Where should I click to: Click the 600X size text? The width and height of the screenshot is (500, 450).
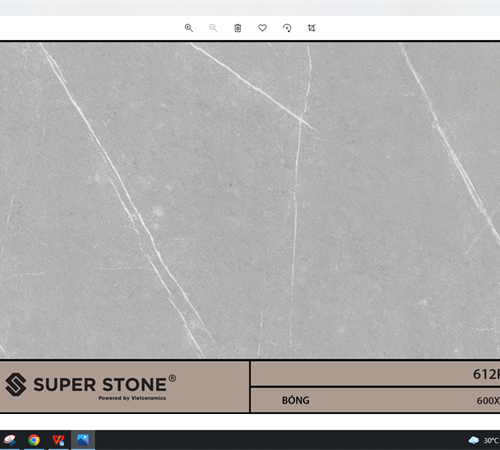point(488,401)
